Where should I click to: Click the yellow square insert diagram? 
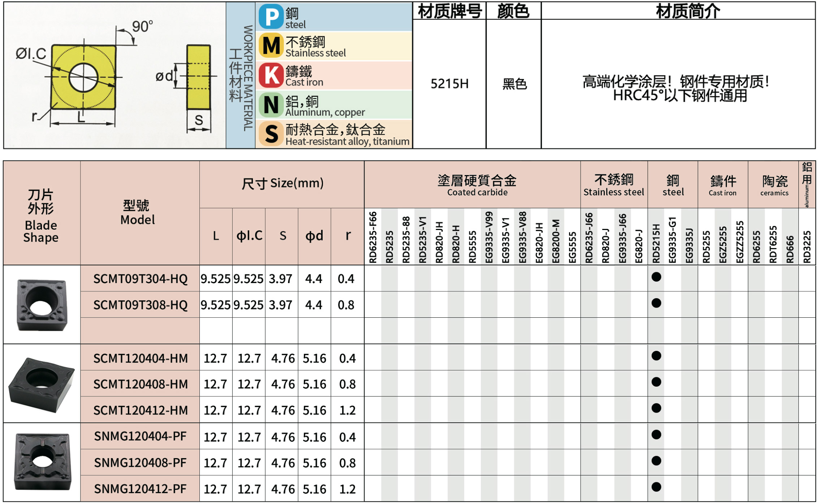[83, 77]
